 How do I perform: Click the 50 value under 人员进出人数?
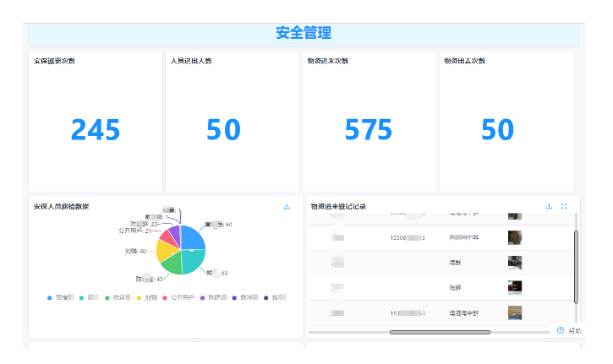(x=223, y=130)
